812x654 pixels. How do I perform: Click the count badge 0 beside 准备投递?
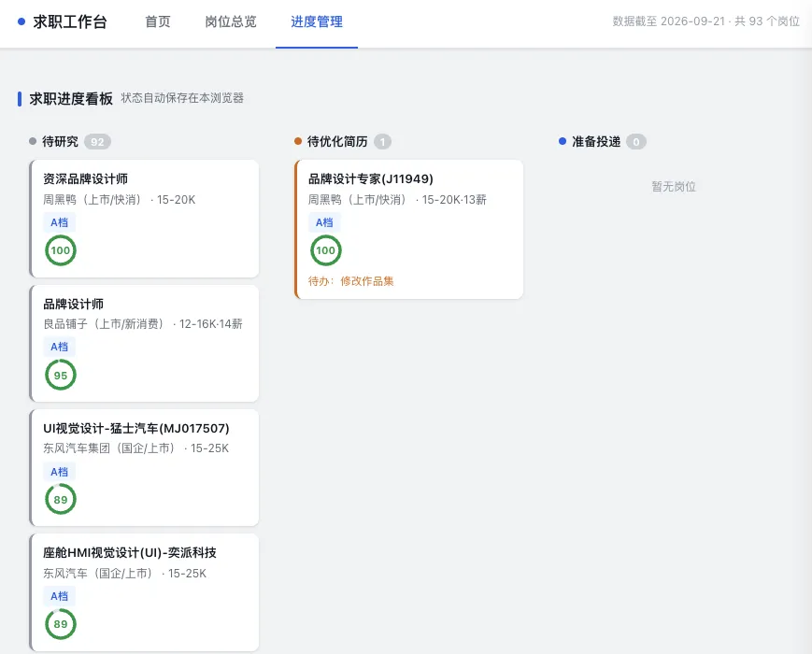pyautogui.click(x=636, y=142)
